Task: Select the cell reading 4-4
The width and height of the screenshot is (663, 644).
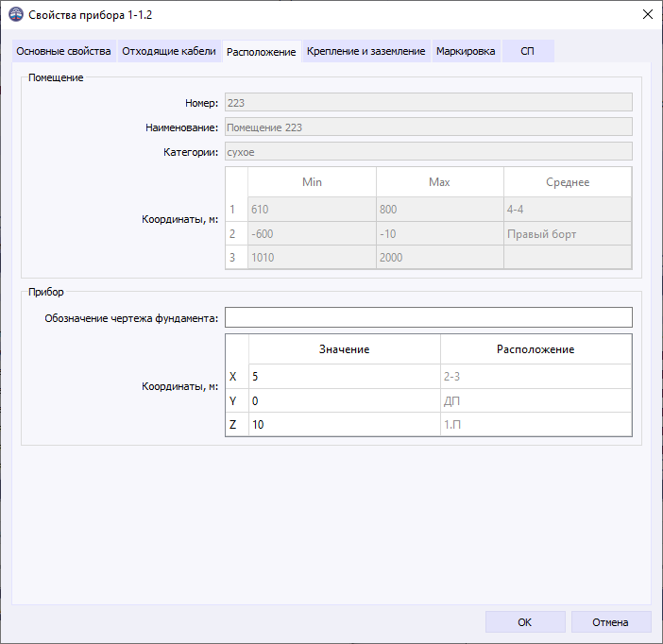Action: coord(568,210)
